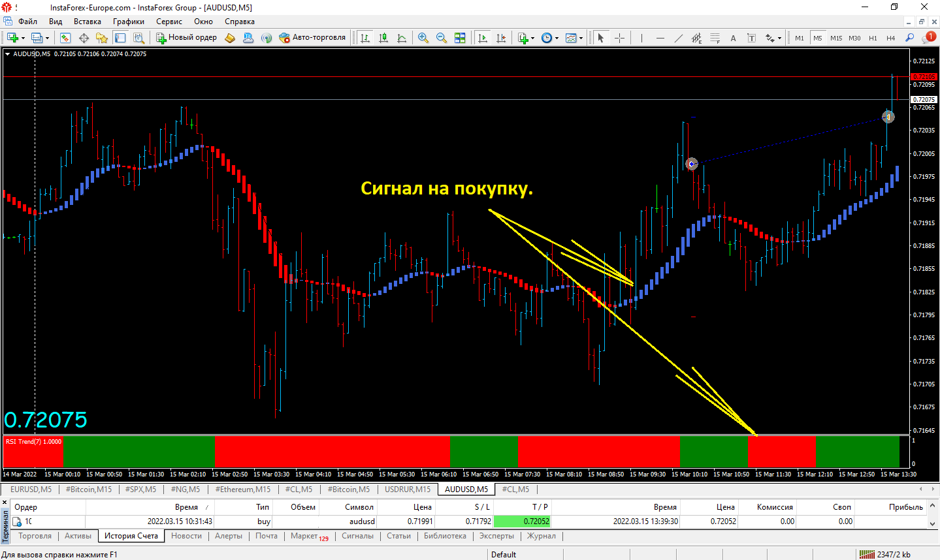Select the Horizontal Line drawing tool
940x560 pixels.
(660, 38)
